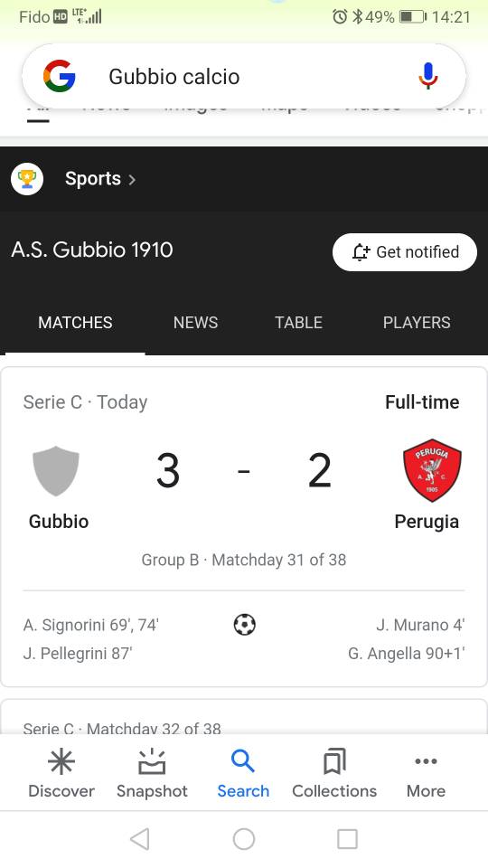
Task: Open the Matchday 32 of 38 card
Action: pos(244,717)
